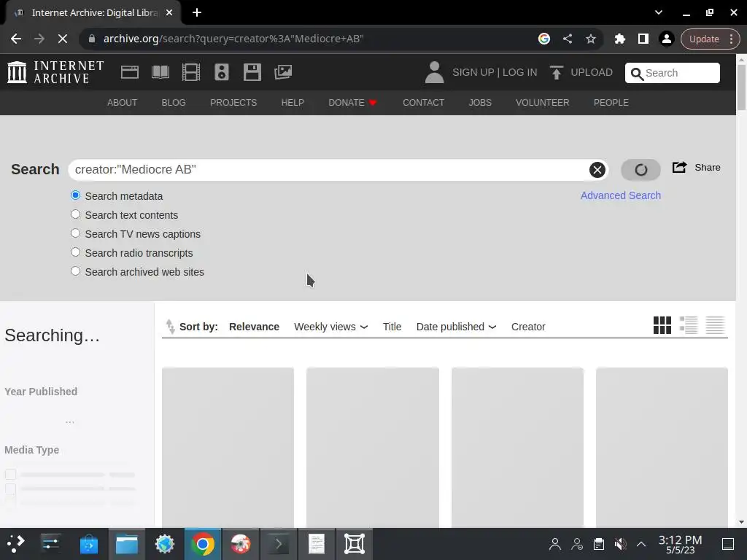The image size is (747, 560).
Task: Select Search TV news captions option
Action: 75,233
